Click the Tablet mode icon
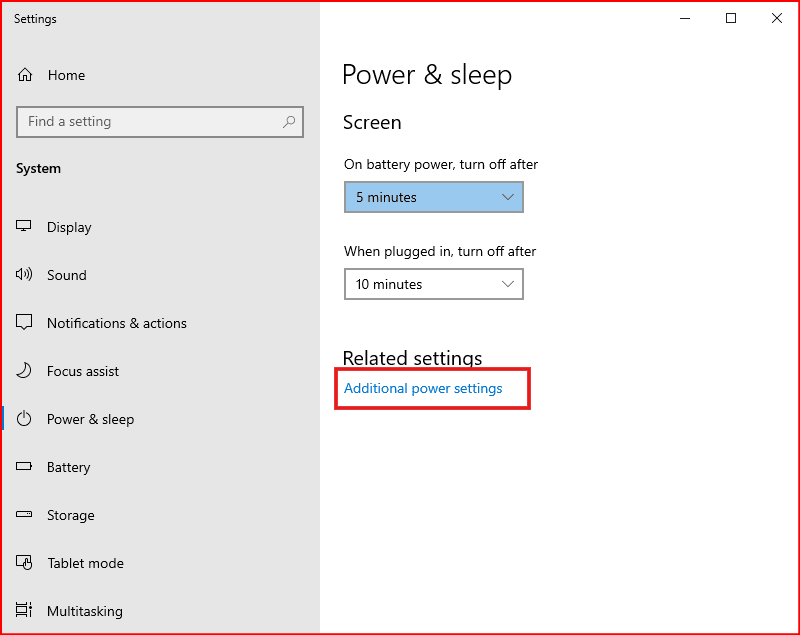The width and height of the screenshot is (800, 635). pyautogui.click(x=25, y=563)
